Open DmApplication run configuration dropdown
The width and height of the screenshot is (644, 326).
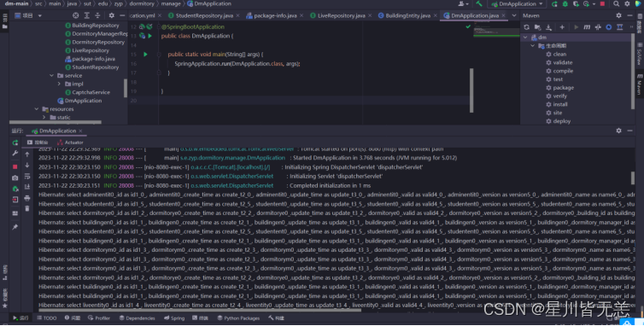tap(518, 4)
